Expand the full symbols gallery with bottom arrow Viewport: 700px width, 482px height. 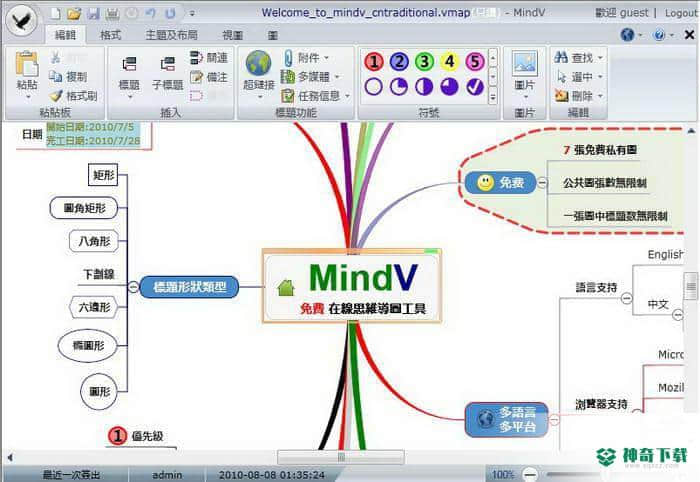click(x=493, y=96)
